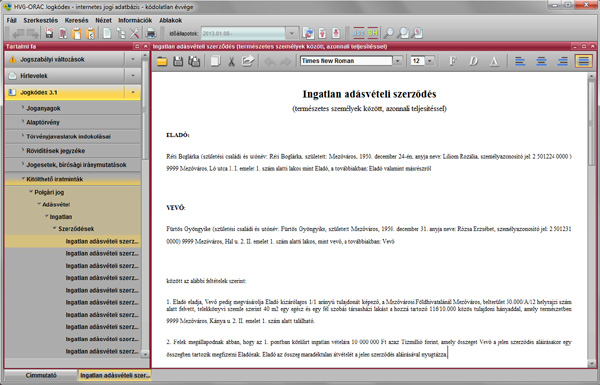Toggle justified text alignment
600x385 pixels.
(584, 61)
